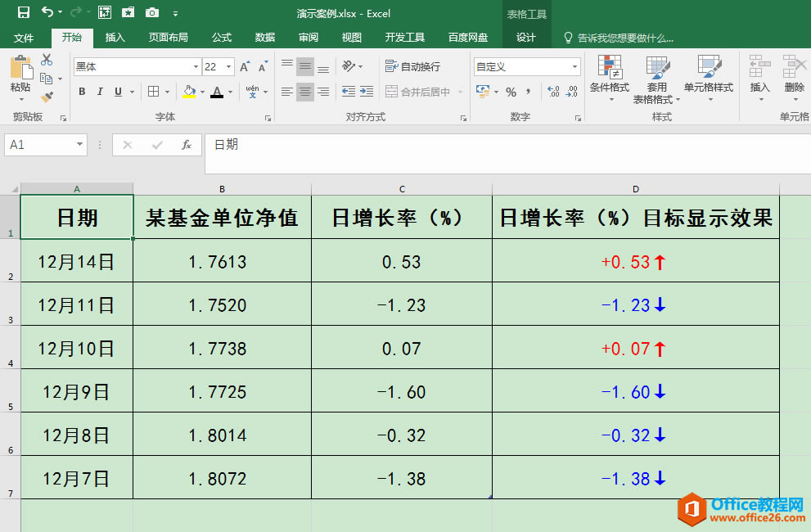Click the Percent Style icon
811x532 pixels.
511,92
